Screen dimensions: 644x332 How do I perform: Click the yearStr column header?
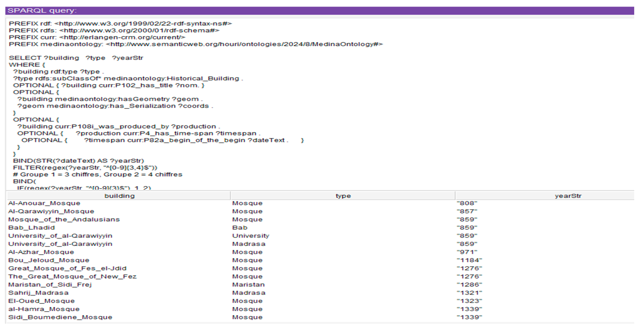pyautogui.click(x=568, y=196)
